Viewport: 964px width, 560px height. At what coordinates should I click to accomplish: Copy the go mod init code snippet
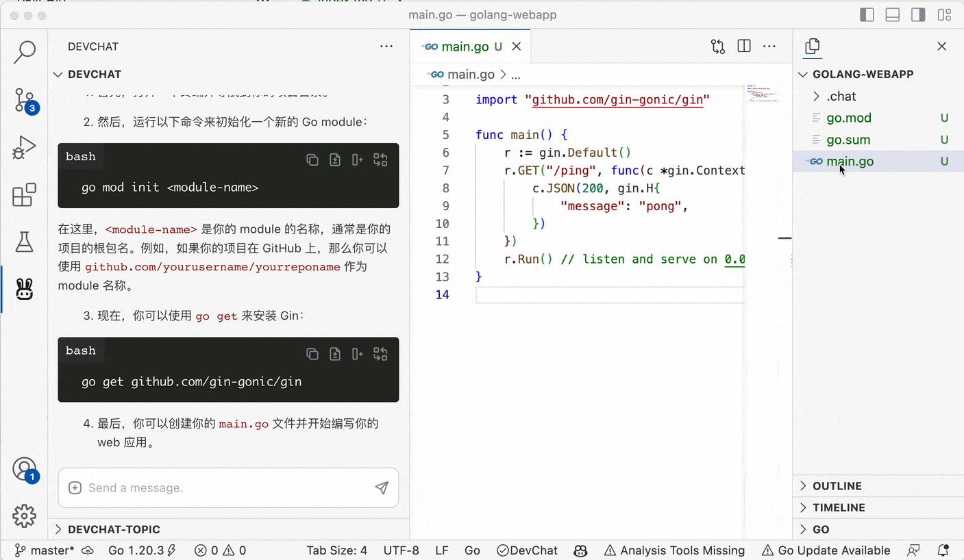click(312, 159)
